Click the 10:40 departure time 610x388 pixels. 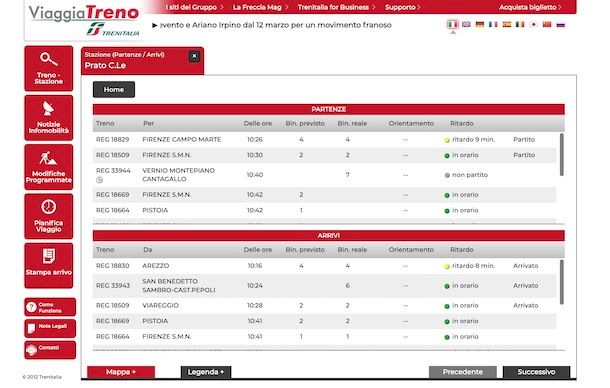click(255, 175)
